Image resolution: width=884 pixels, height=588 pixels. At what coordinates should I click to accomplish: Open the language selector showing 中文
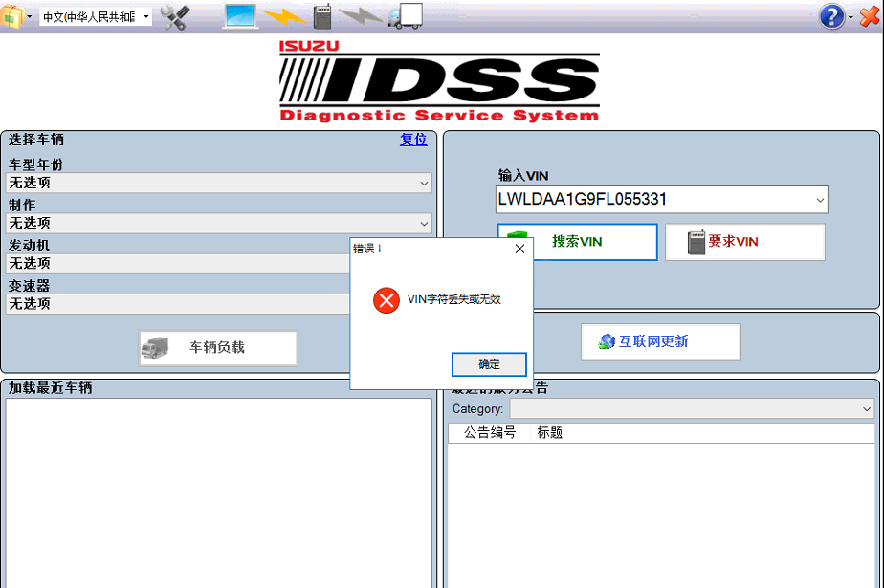click(96, 17)
